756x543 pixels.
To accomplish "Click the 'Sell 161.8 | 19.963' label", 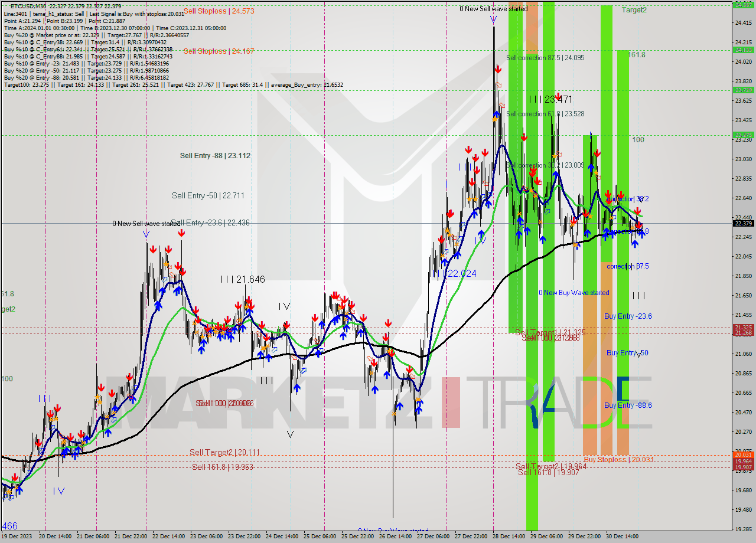I will (223, 467).
